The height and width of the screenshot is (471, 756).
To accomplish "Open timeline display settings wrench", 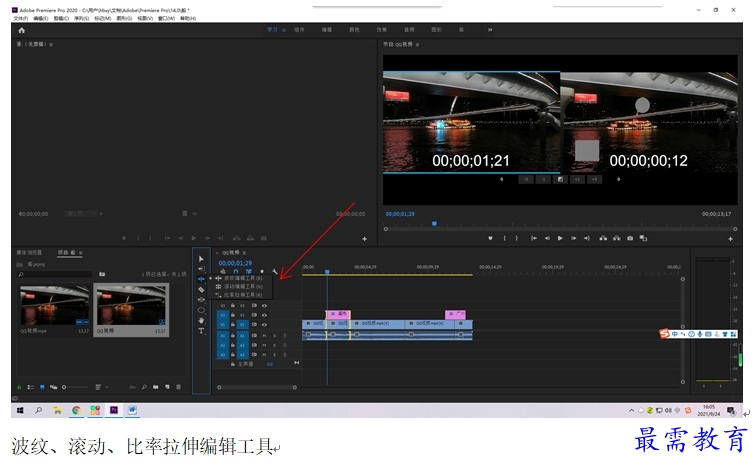I will click(x=275, y=271).
